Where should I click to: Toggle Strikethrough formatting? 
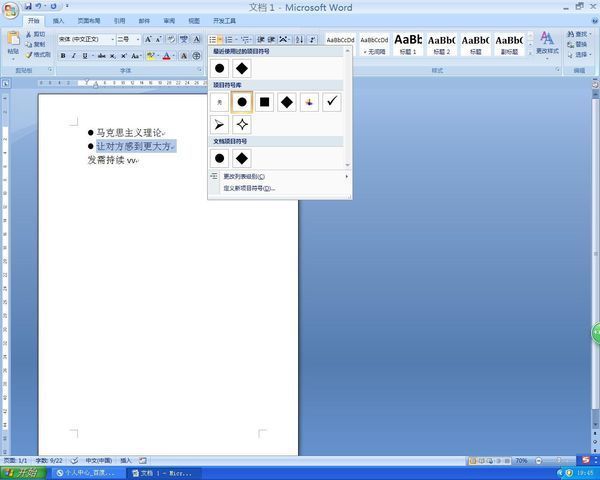101,56
